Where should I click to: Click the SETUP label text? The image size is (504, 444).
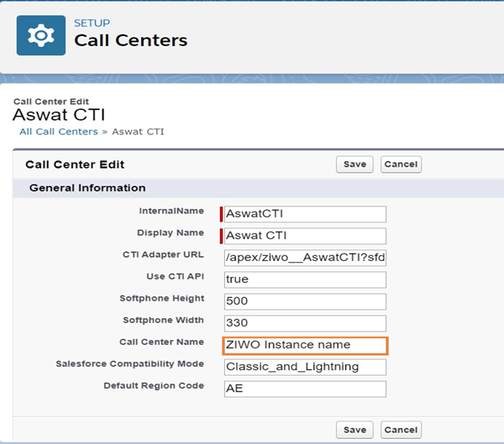pyautogui.click(x=92, y=24)
